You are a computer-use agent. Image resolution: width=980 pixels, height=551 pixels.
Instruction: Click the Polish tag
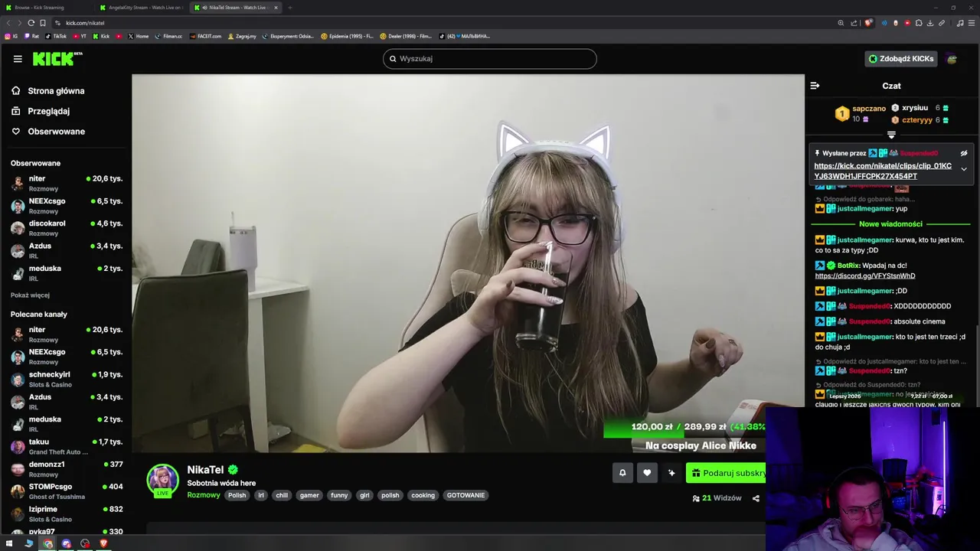tap(237, 495)
